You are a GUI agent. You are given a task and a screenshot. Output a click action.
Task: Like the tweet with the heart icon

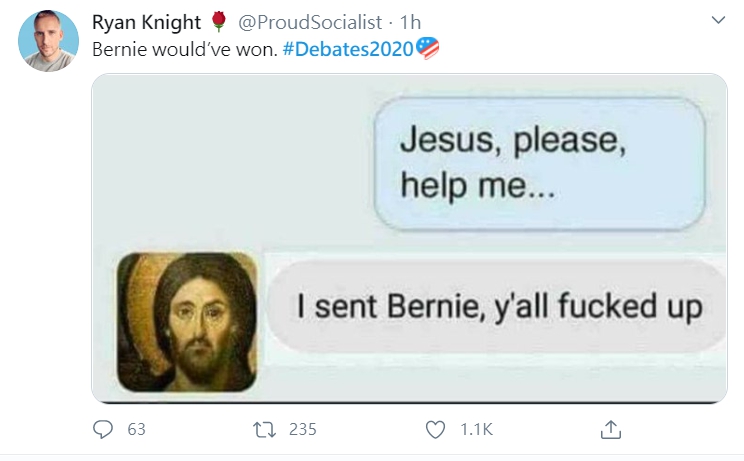[x=435, y=430]
